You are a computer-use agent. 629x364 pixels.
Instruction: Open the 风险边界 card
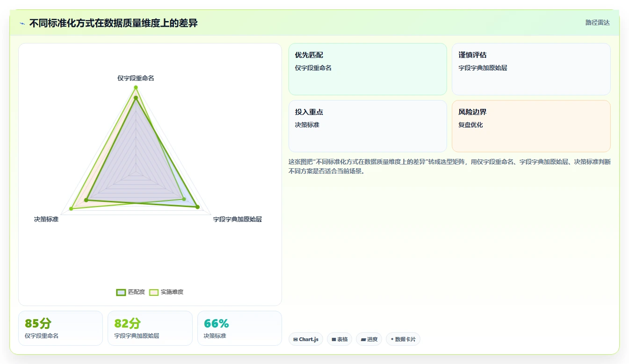point(531,126)
